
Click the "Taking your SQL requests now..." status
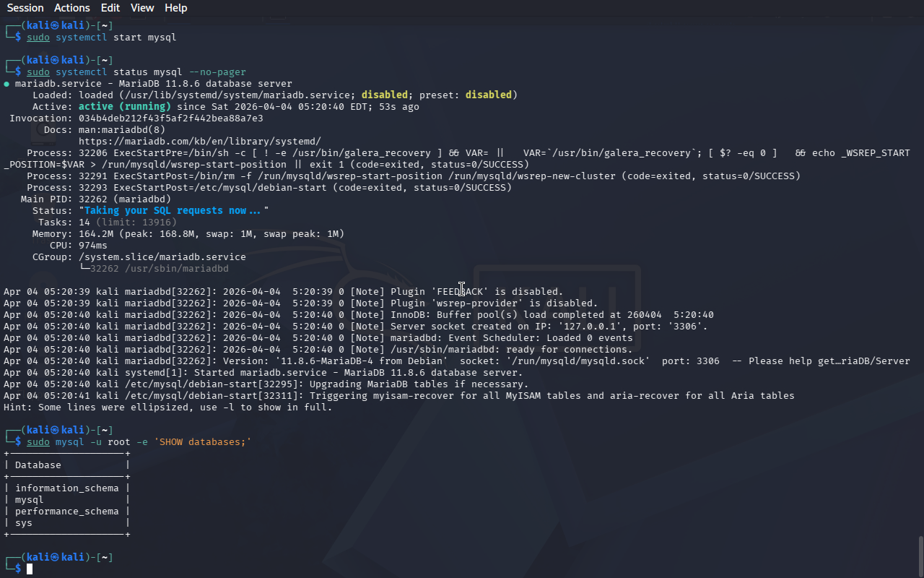click(173, 211)
